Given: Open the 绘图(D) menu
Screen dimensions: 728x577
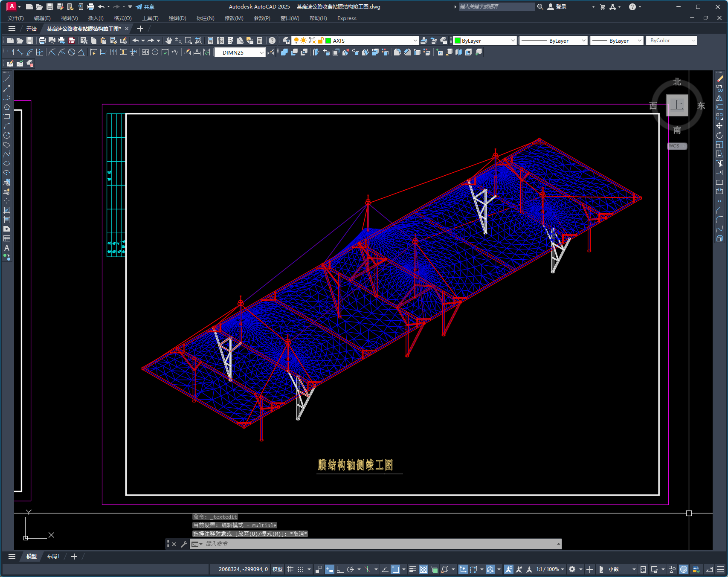Looking at the screenshot, I should coord(177,18).
